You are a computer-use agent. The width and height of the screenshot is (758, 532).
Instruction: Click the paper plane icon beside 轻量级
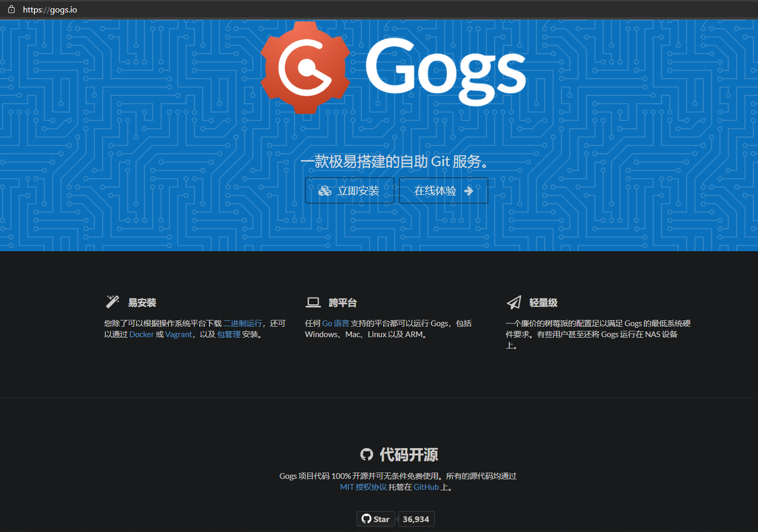pos(514,302)
